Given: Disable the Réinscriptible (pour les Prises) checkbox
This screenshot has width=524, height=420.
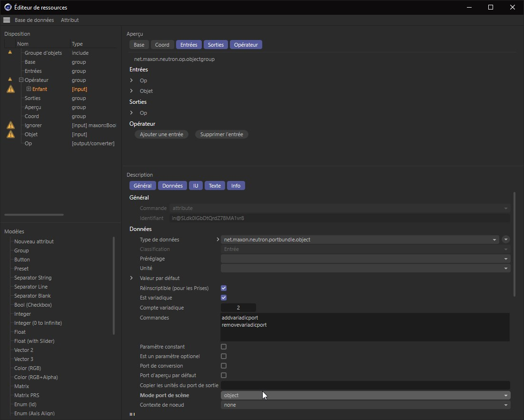Looking at the screenshot, I should coord(224,288).
